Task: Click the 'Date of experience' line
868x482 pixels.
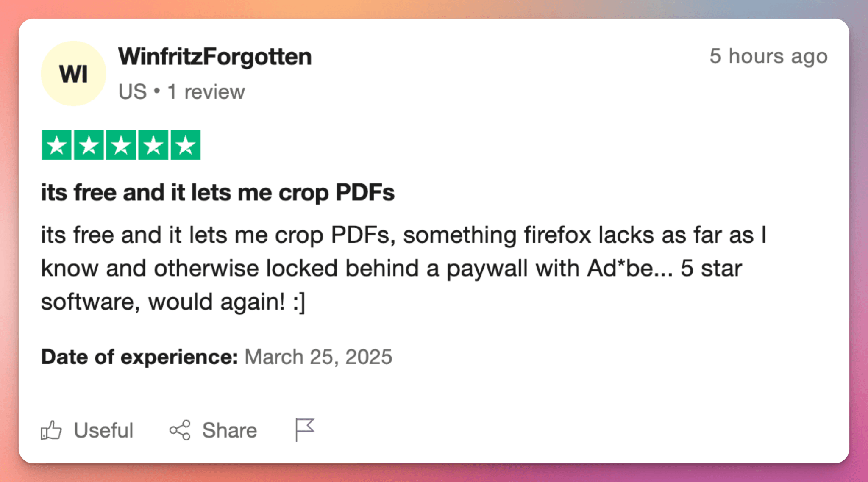Action: click(217, 356)
